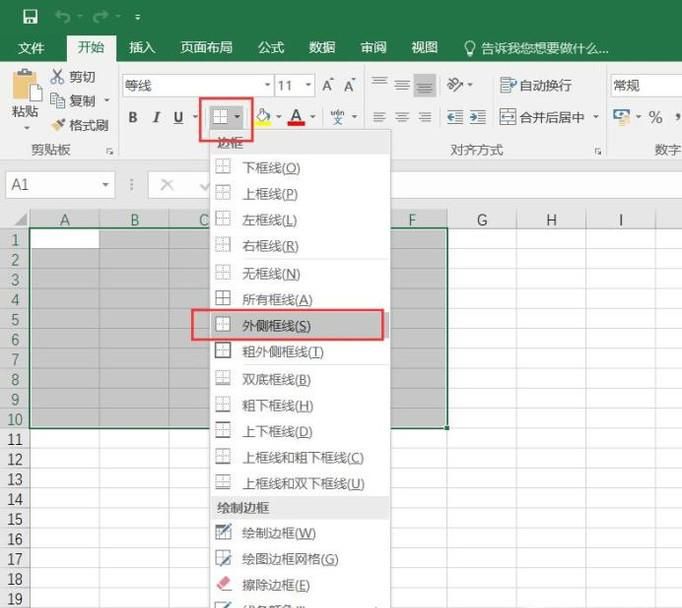The height and width of the screenshot is (608, 682).
Task: Click the formula bar cancel X icon
Action: 167,185
